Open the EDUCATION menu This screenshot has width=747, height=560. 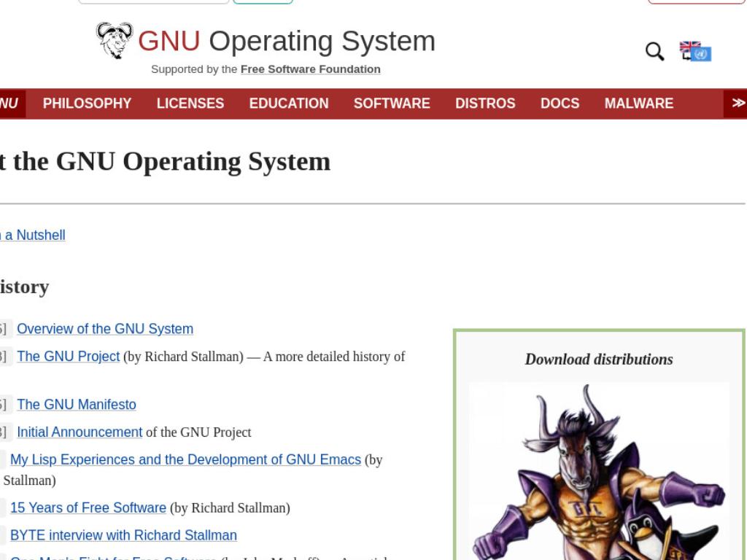click(x=289, y=104)
